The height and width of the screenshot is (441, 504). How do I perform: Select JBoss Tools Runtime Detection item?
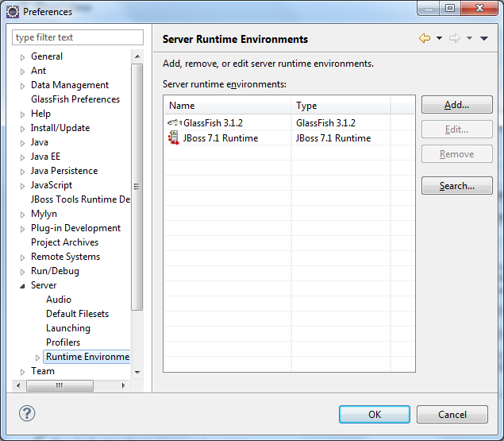[x=80, y=199]
